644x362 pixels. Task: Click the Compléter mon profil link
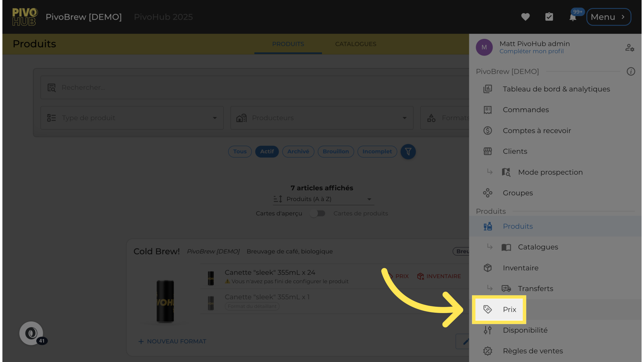point(531,51)
